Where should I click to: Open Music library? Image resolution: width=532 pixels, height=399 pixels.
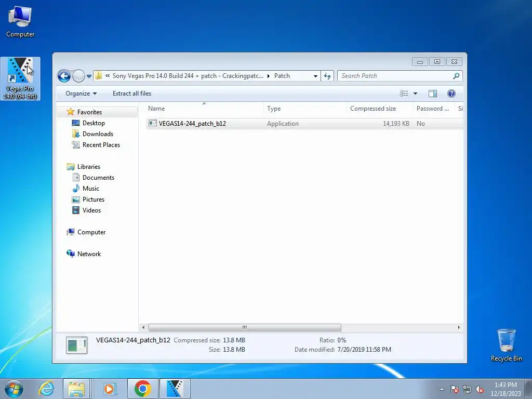click(x=90, y=188)
